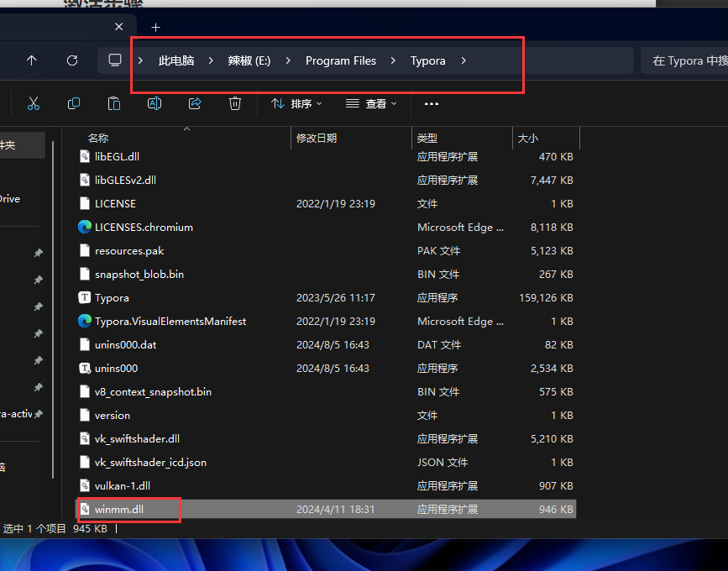Expand chevron before 此电脑 in address bar
The image size is (728, 571).
click(140, 60)
